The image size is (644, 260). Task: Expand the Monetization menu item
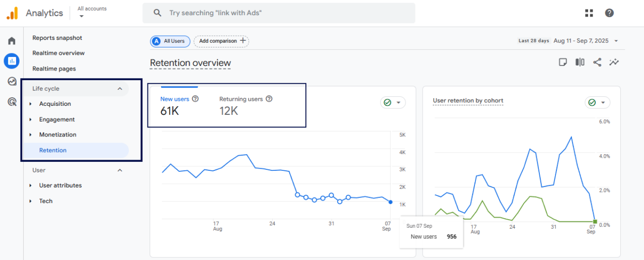[31, 135]
